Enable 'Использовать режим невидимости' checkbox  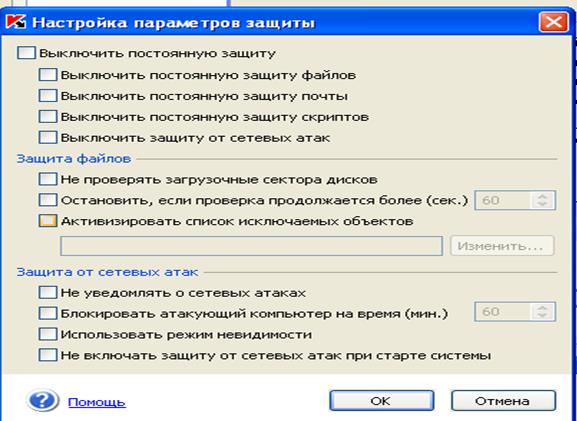48,334
